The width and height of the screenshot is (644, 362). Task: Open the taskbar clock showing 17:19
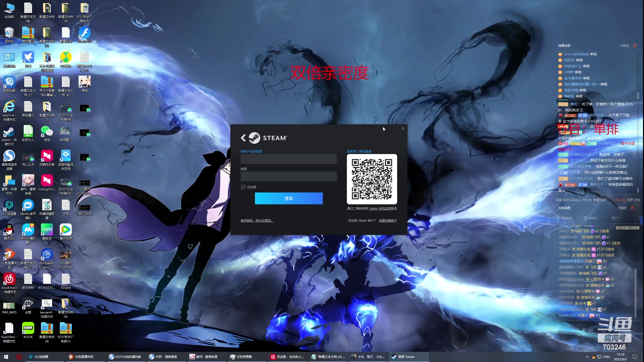(x=621, y=357)
